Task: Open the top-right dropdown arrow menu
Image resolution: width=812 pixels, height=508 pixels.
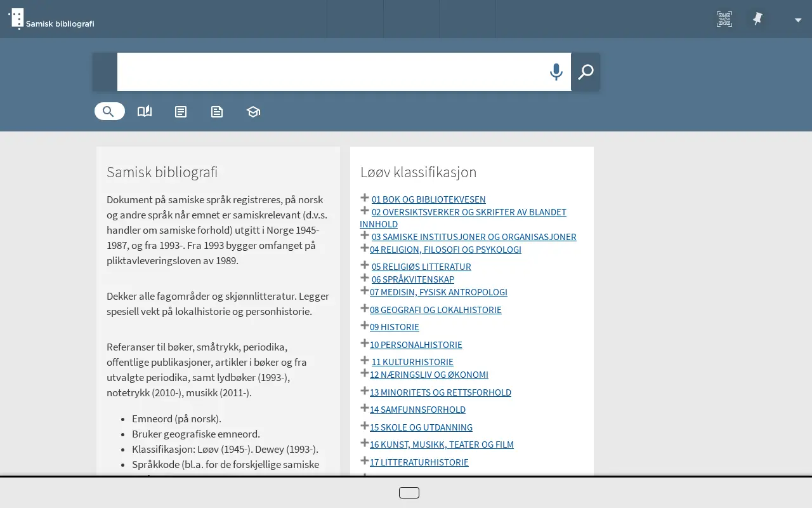Action: point(798,20)
